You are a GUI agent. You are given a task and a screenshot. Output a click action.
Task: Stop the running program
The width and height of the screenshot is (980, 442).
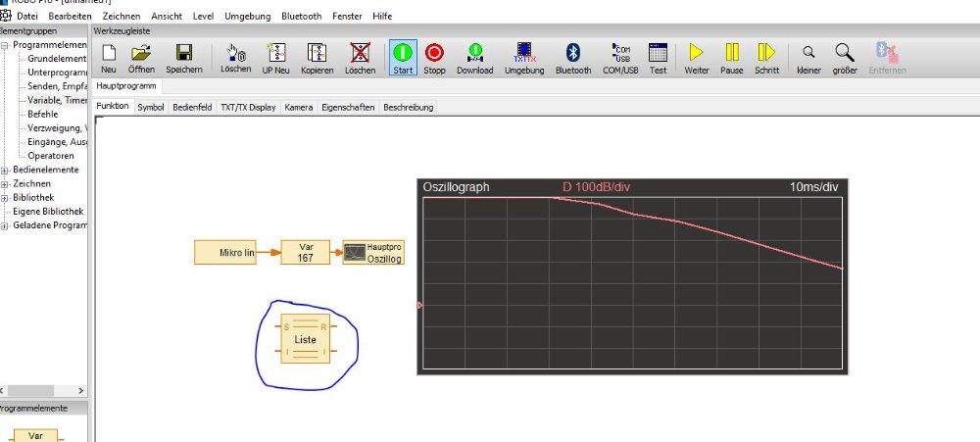(434, 59)
